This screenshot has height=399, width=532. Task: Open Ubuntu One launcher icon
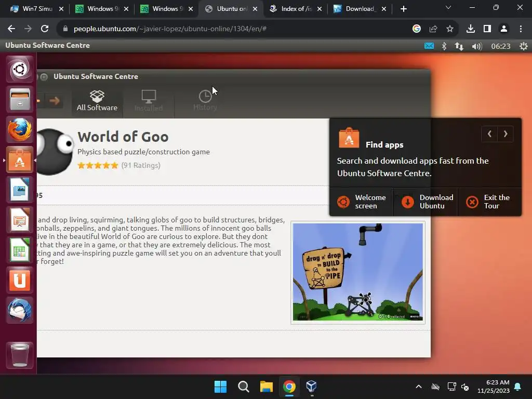coord(19,280)
